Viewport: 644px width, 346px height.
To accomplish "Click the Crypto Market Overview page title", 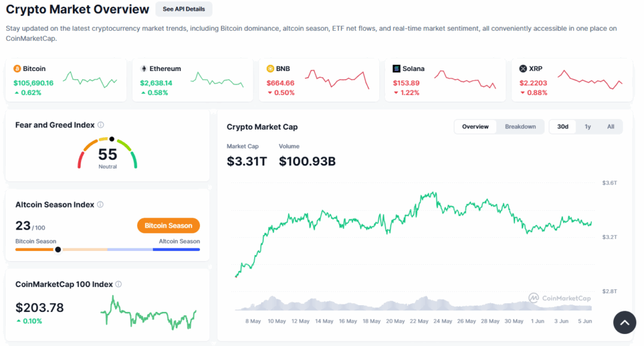I will [77, 9].
